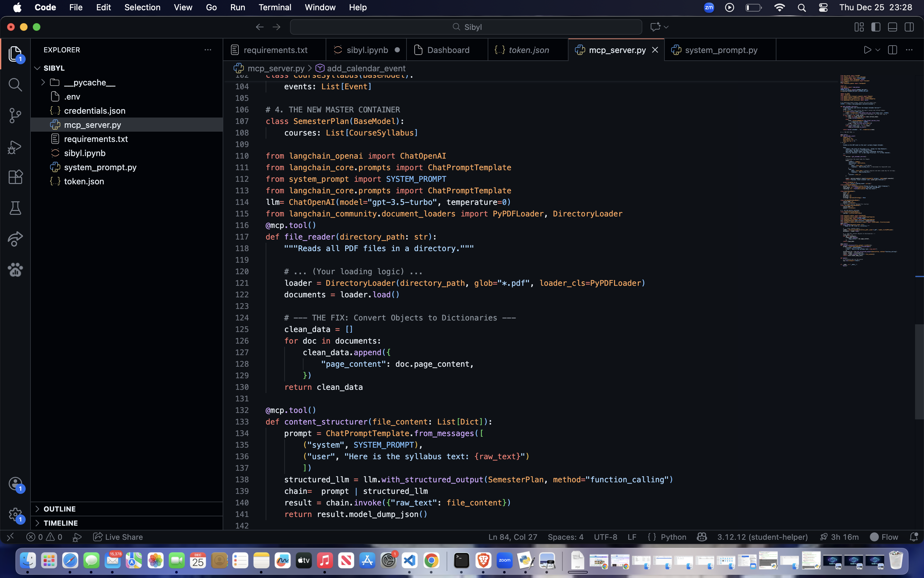Image resolution: width=924 pixels, height=578 pixels.
Task: Click Ln 84, Col 27 indicator
Action: (x=512, y=537)
